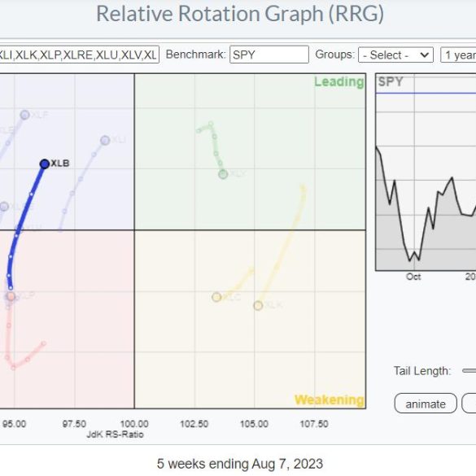Click the JdK RS-Ratio axis label
This screenshot has width=476, height=476.
click(x=115, y=435)
